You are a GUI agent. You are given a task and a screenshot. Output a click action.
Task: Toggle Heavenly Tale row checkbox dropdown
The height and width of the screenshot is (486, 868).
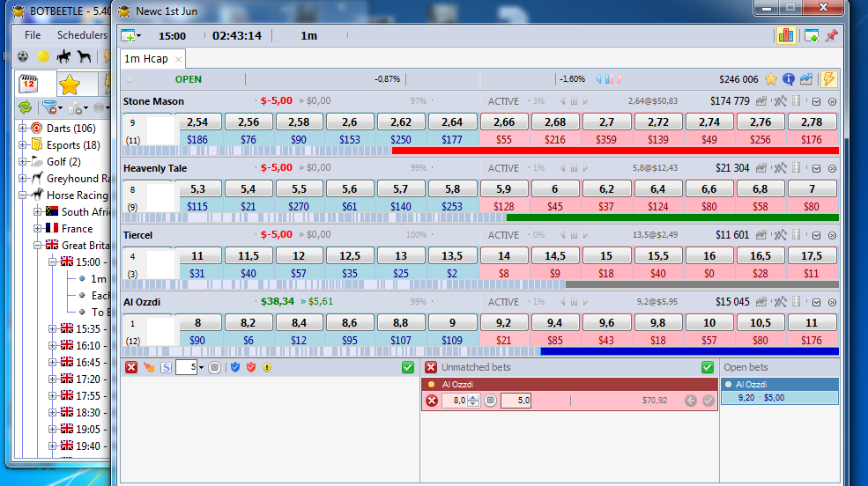pyautogui.click(x=817, y=169)
